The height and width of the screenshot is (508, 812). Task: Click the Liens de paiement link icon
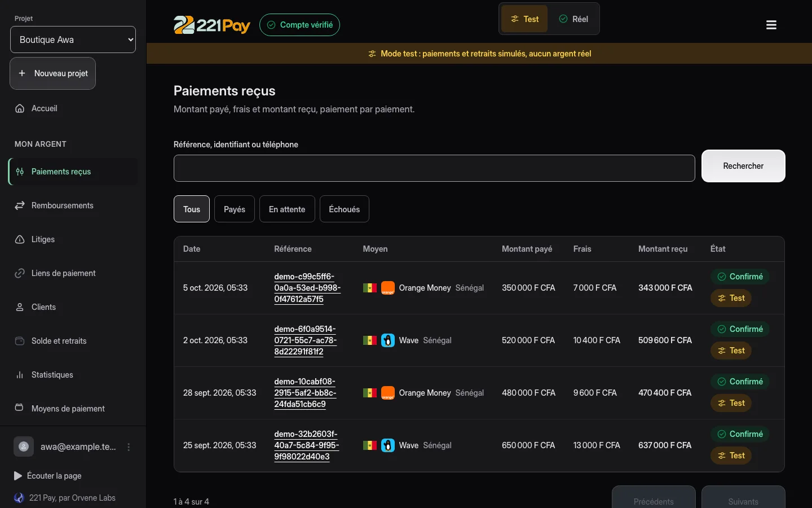[x=20, y=273]
